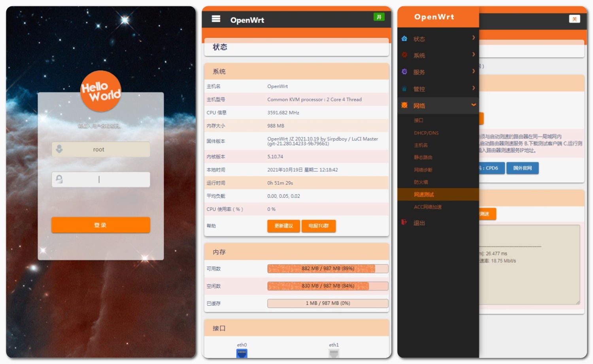Open the DHCP/DNS submenu item
Image resolution: width=593 pixels, height=364 pixels.
click(426, 133)
